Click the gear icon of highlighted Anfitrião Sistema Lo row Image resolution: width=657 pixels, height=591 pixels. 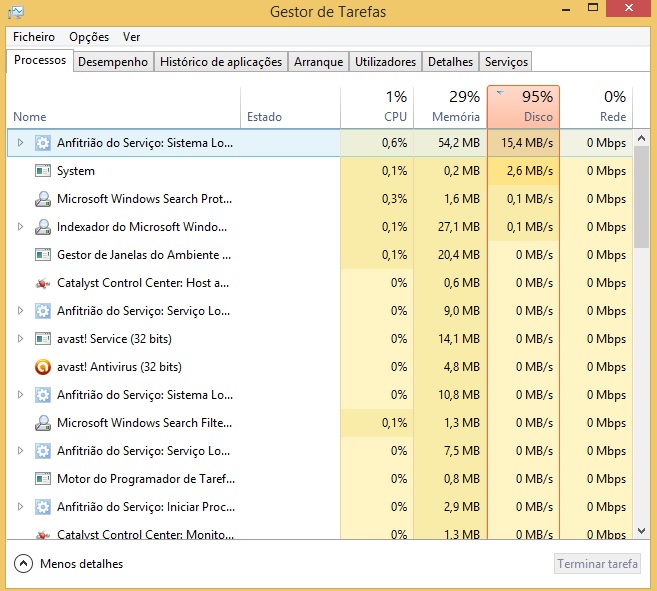tap(43, 143)
